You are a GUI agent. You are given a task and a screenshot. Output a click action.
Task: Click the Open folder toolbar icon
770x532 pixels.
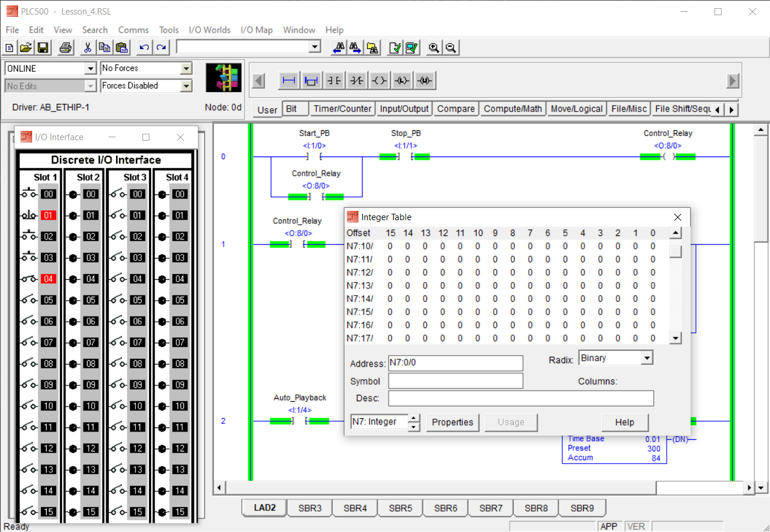click(x=26, y=48)
